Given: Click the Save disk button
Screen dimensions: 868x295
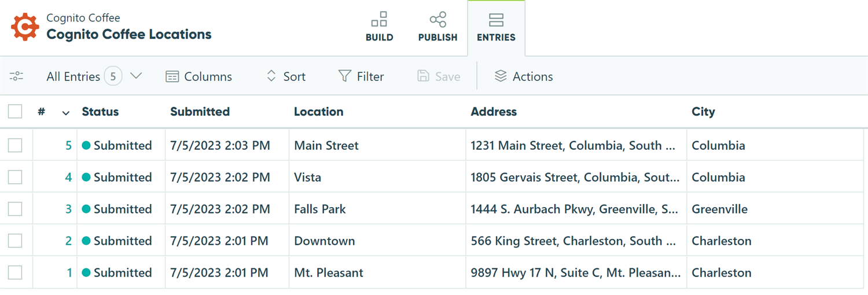Looking at the screenshot, I should [439, 76].
